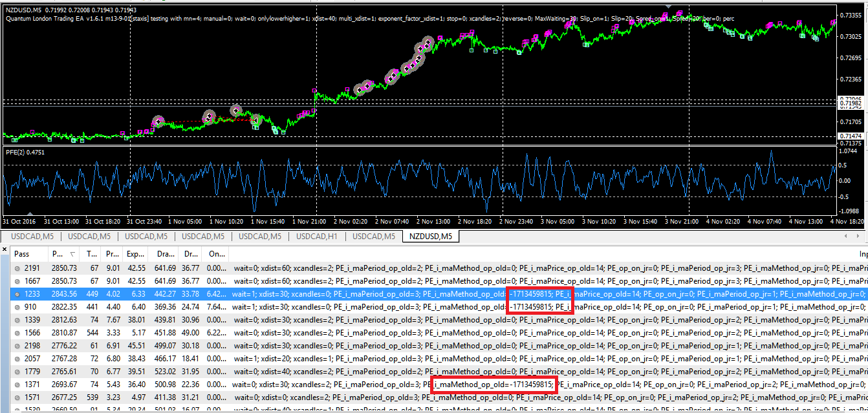Sort results by the Pass column header
This screenshot has height=413, width=868.
point(29,254)
